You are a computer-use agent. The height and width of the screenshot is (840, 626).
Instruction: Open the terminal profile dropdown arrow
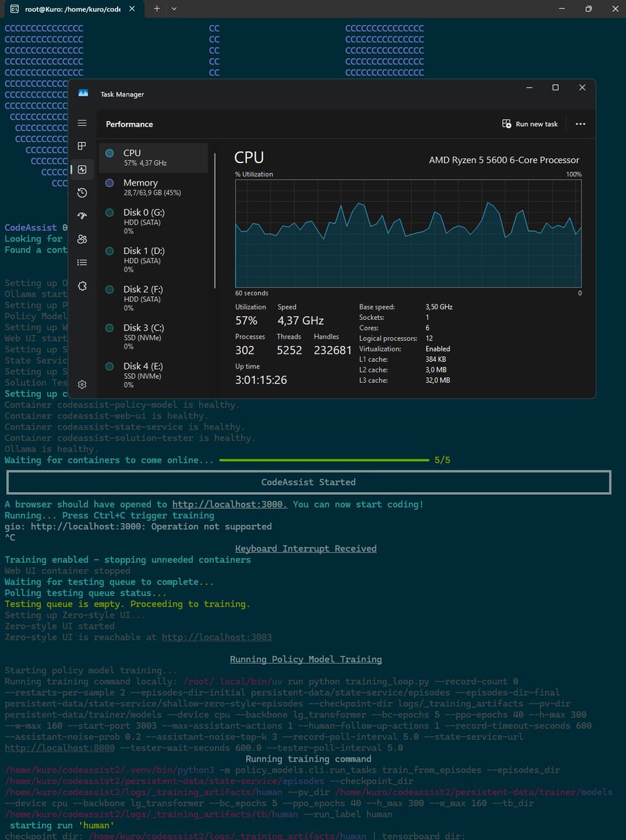click(174, 8)
